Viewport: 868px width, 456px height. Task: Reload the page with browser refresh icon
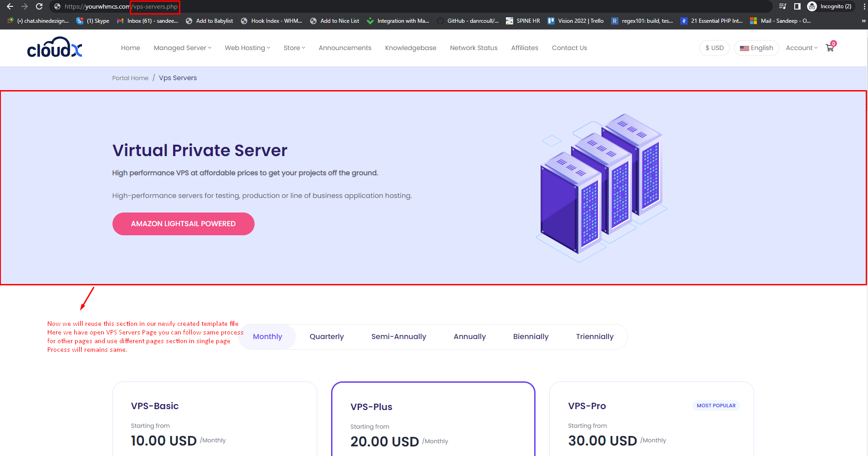click(x=39, y=6)
